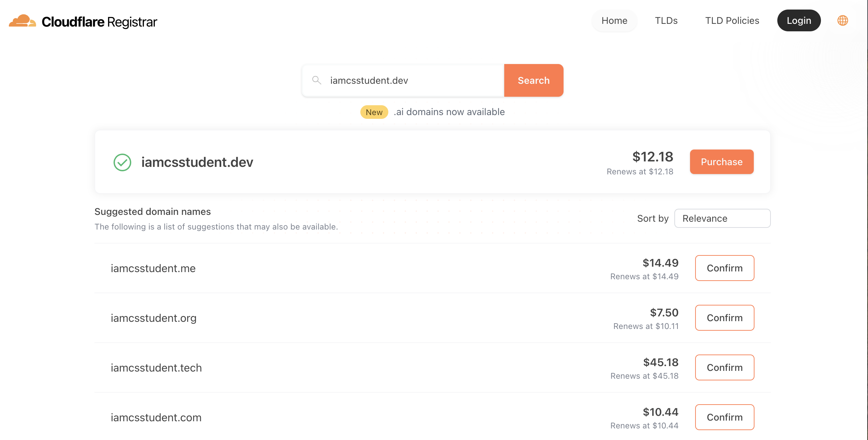This screenshot has height=440, width=868.
Task: Click the magnifier icon in search box
Action: (x=317, y=80)
